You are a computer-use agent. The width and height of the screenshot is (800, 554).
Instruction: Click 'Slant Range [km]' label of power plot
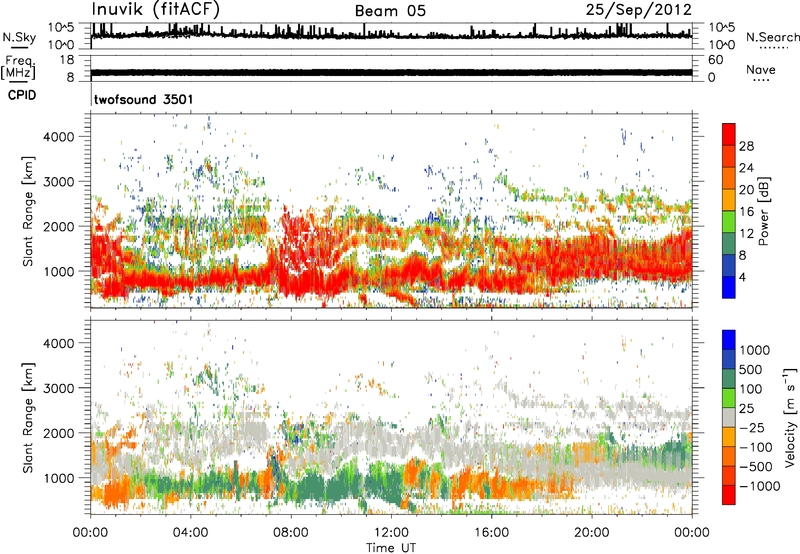(28, 211)
